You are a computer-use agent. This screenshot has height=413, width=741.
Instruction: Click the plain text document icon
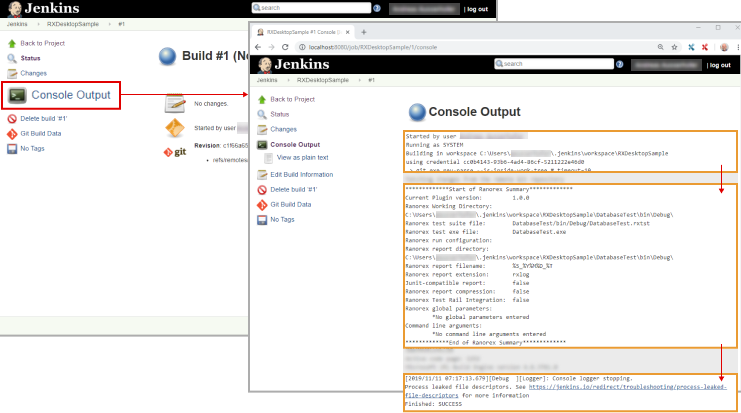(268, 158)
